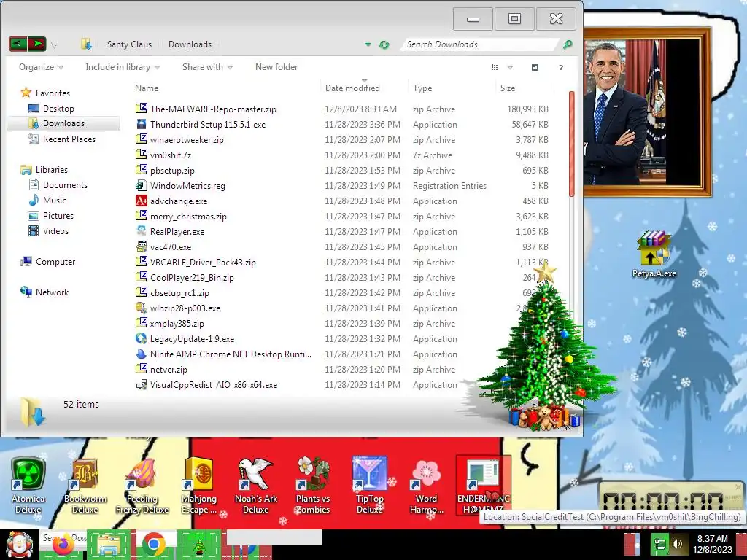The height and width of the screenshot is (560, 747).
Task: Select the winzip28-p003.exe icon
Action: click(142, 308)
